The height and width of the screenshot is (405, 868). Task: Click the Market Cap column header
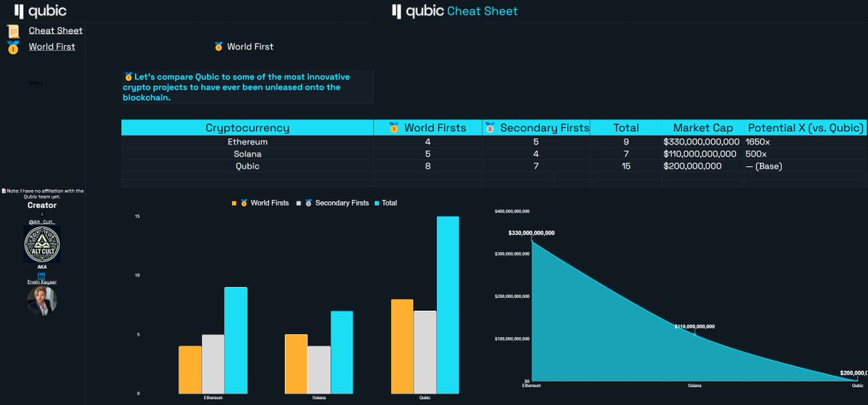point(702,128)
